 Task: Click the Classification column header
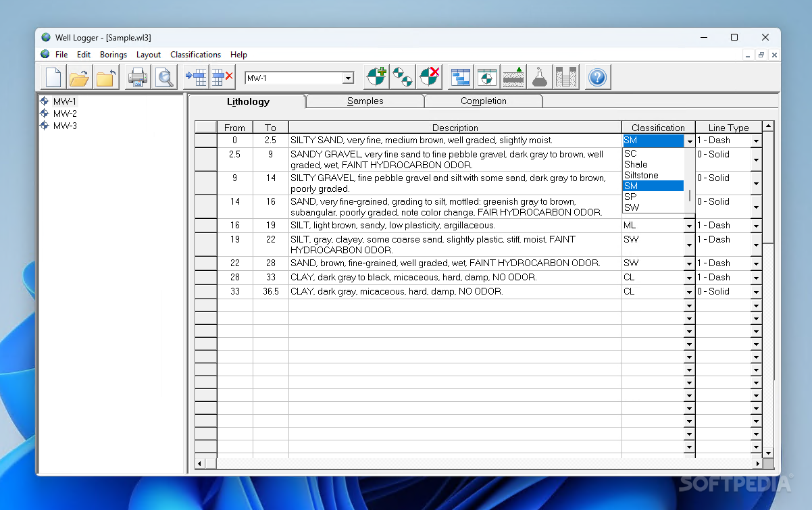[x=658, y=128]
